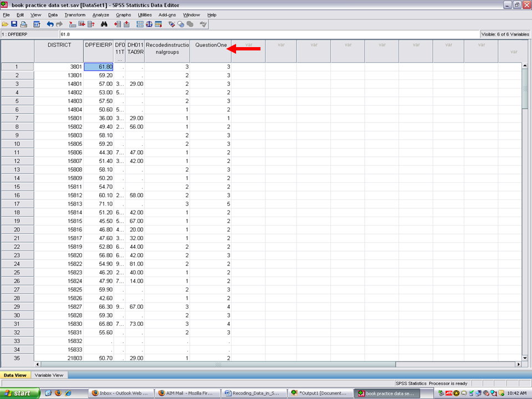Viewport: 532px width, 399px height.
Task: Select the QuestionOne column header
Action: (210, 45)
